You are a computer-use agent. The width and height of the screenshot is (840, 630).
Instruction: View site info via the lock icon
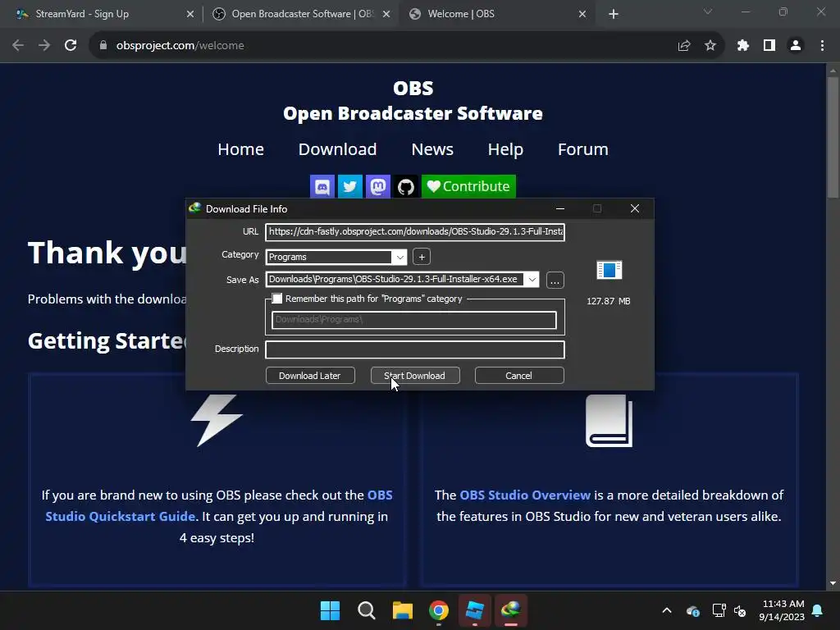103,46
